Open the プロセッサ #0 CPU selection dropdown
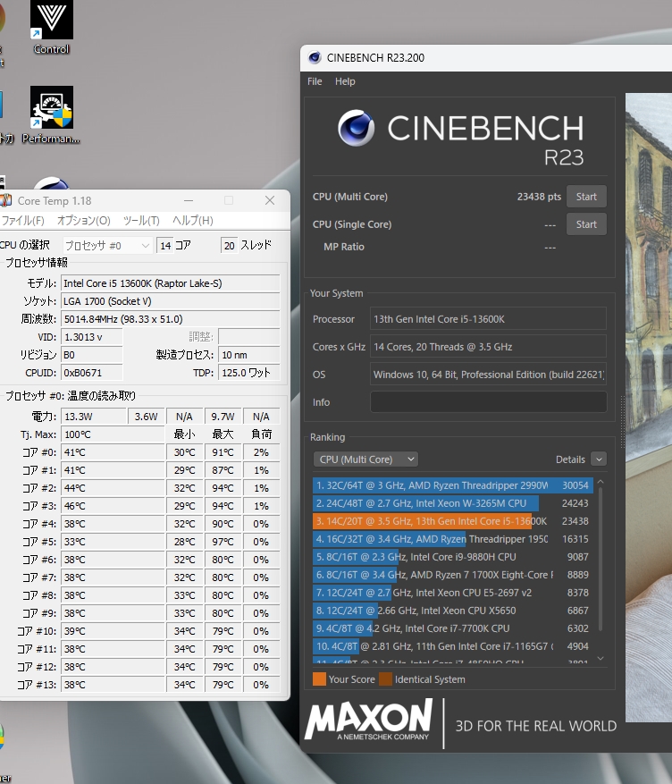This screenshot has width=672, height=784. pyautogui.click(x=107, y=246)
